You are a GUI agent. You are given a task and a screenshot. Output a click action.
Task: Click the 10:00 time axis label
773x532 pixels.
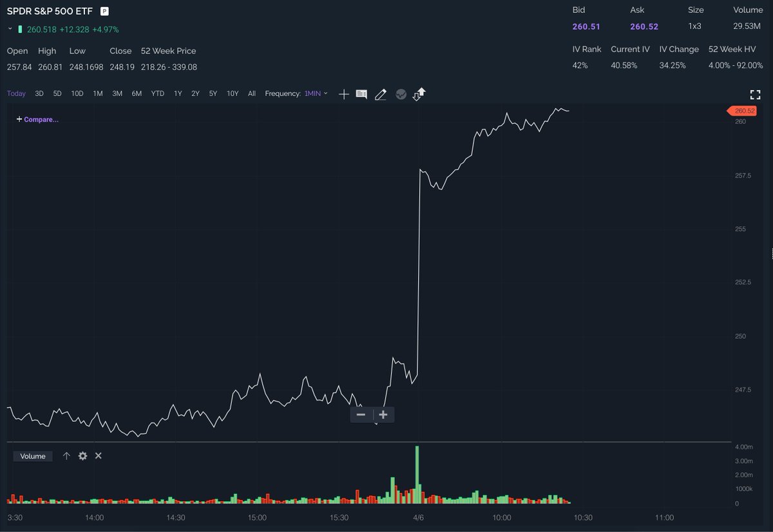pos(502,518)
